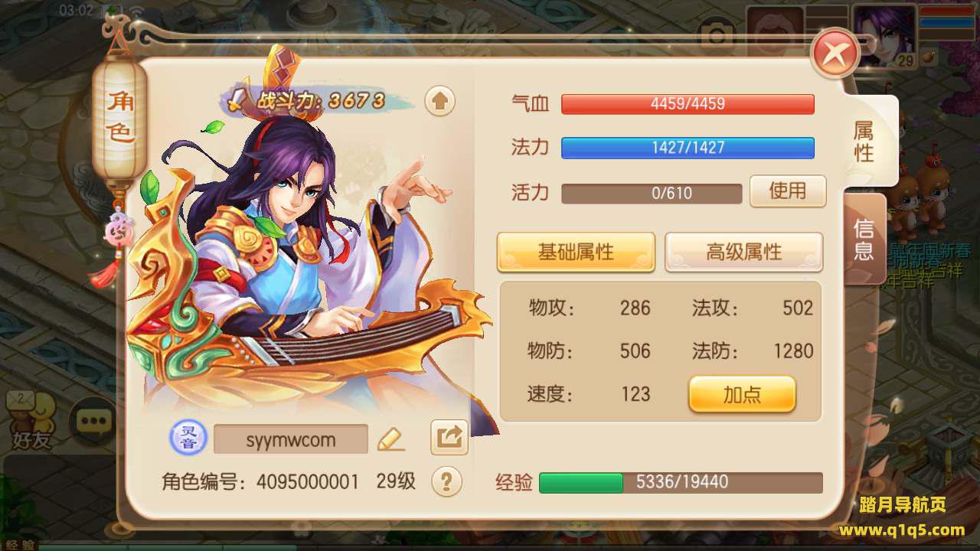This screenshot has width=980, height=551.
Task: Select the 基础属性 toggle
Action: 576,253
